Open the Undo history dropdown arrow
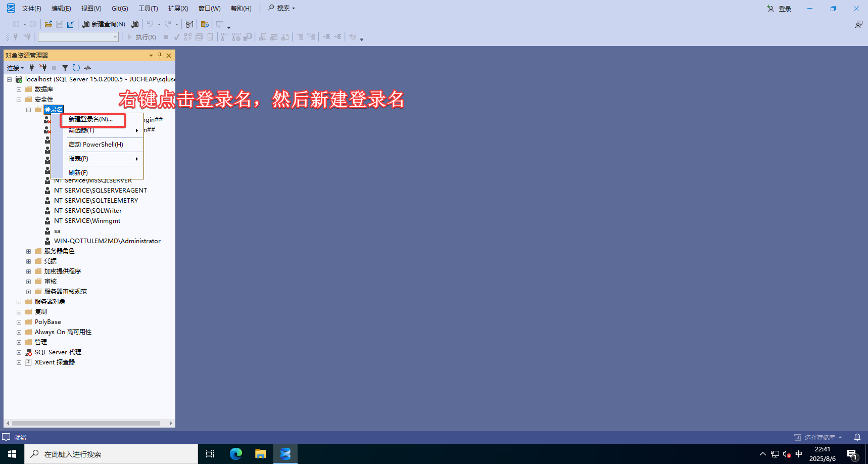 pos(159,24)
